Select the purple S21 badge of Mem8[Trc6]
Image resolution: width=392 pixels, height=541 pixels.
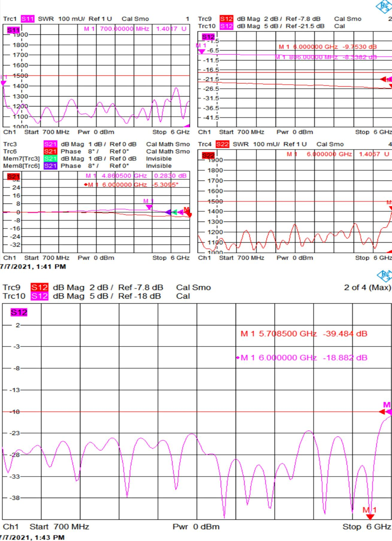pyautogui.click(x=50, y=166)
